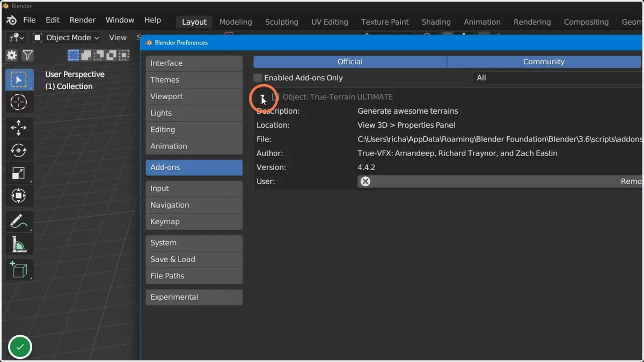Screen dimensions: 644x362
Task: Switch to the UV Editing workspace tab
Action: (x=330, y=22)
